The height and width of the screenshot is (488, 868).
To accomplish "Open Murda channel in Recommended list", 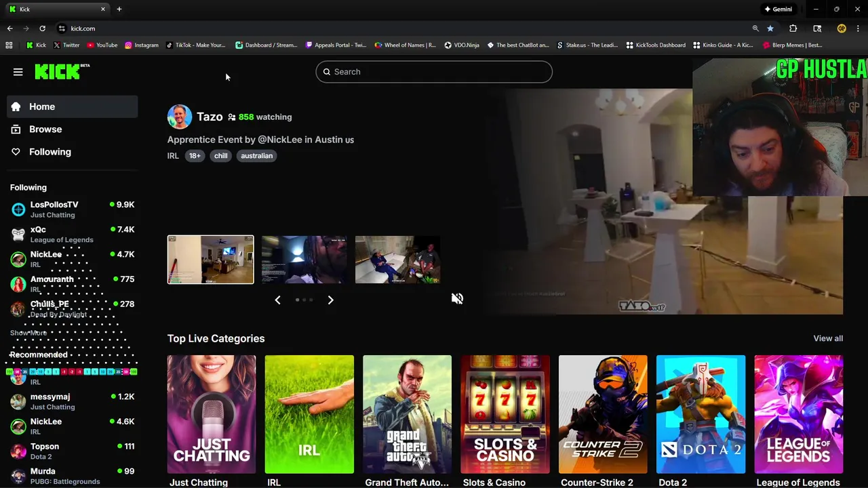I will (x=73, y=476).
